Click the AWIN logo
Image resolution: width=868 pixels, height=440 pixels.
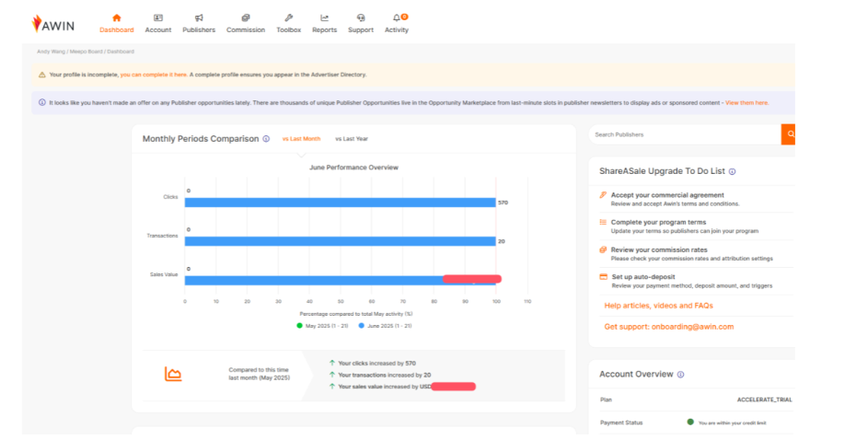coord(52,24)
